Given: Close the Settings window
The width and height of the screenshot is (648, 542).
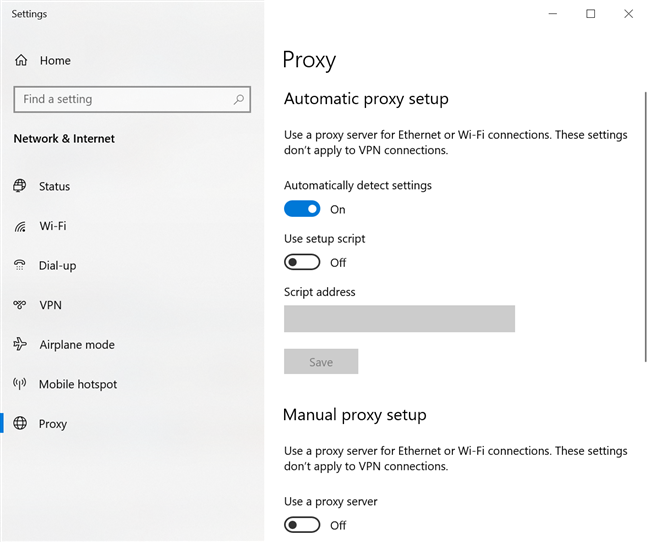Looking at the screenshot, I should click(629, 14).
